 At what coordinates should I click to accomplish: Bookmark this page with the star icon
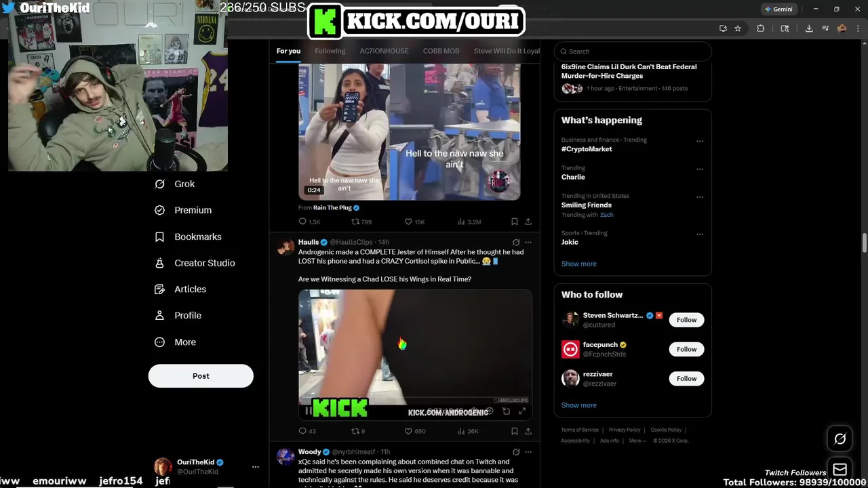pos(738,28)
